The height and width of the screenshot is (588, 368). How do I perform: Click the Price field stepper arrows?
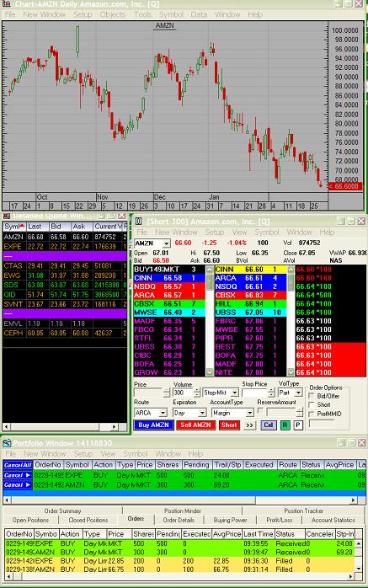(x=167, y=393)
